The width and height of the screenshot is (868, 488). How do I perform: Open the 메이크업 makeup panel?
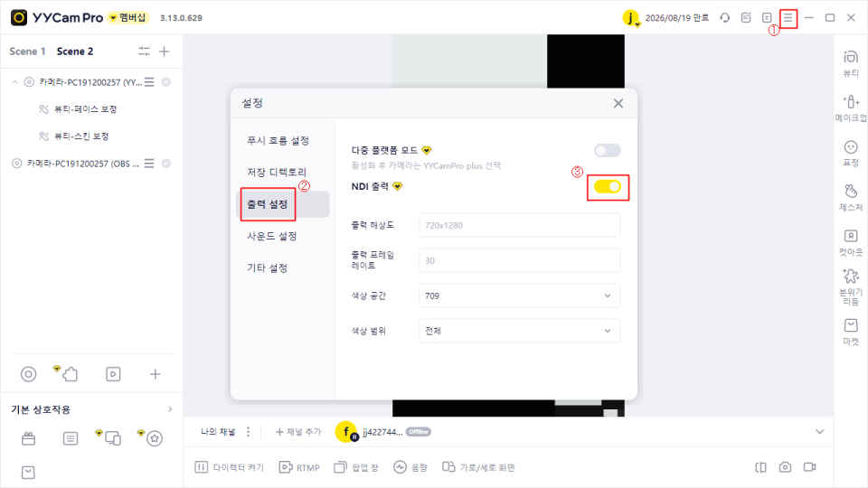click(x=850, y=108)
